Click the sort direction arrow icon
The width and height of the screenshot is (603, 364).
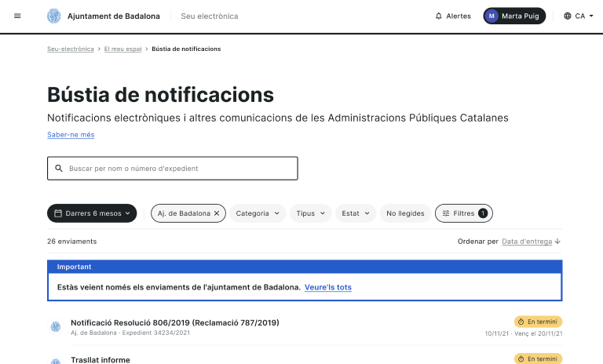point(557,242)
